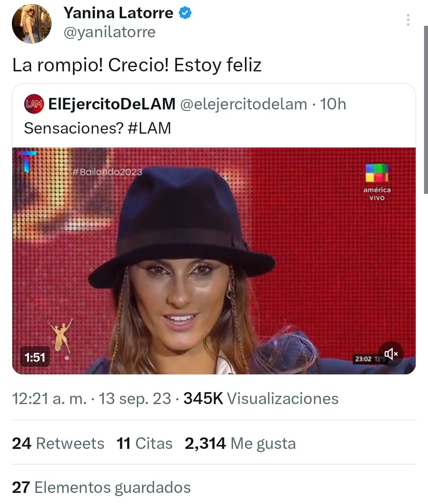Click the LAM avatar in quoted tweet
The width and height of the screenshot is (428, 504).
[x=34, y=104]
